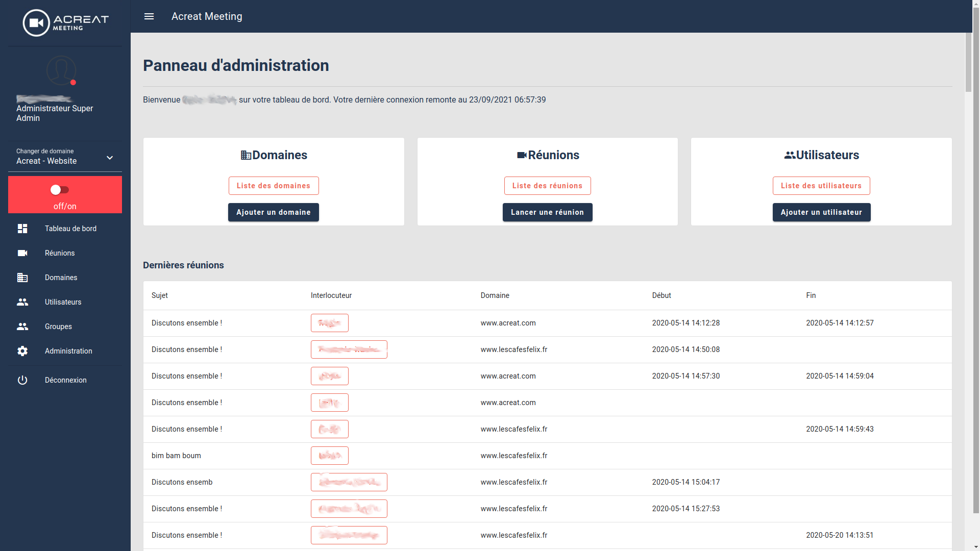Click the Interlocuteur chip in the bim bam boum row

pos(330,456)
